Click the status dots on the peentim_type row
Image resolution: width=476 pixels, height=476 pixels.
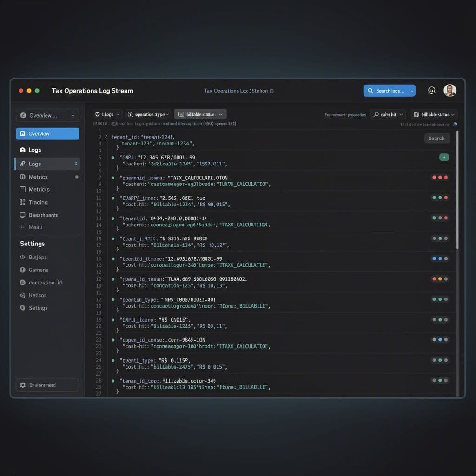click(x=440, y=299)
